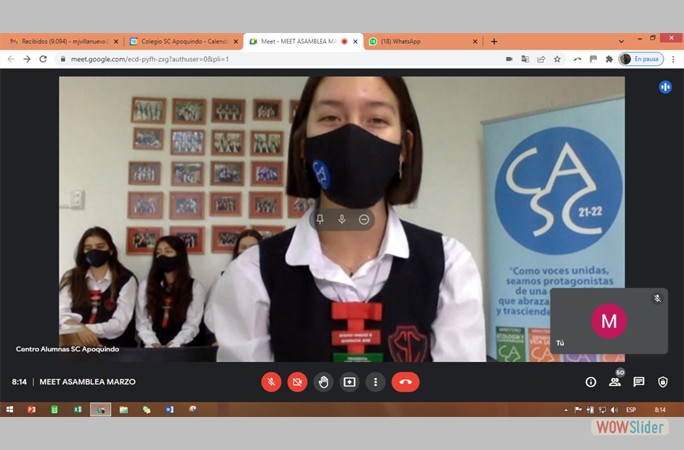Open more options three-dot menu in Meet
Viewport: 684px width, 450px height.
tap(375, 382)
